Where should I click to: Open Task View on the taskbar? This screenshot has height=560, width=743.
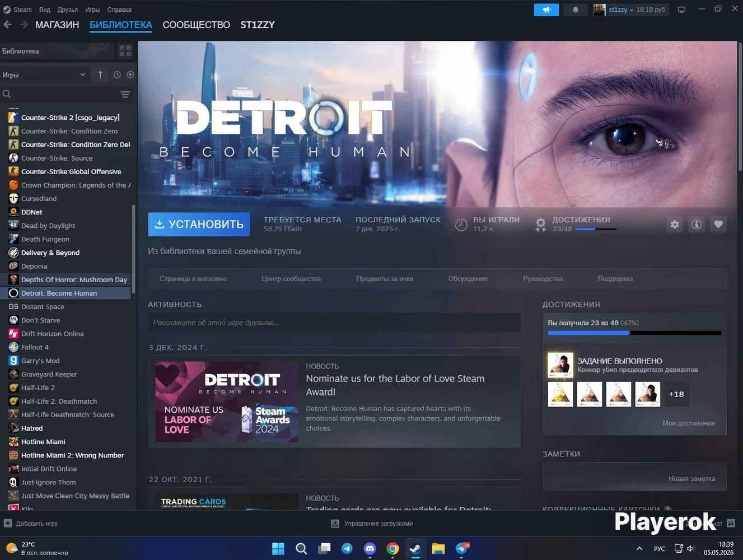point(324,548)
